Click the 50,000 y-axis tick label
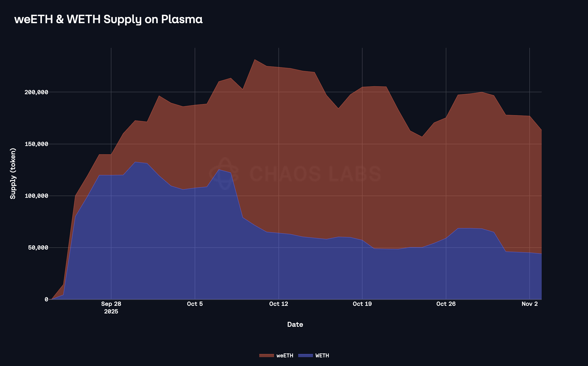Image resolution: width=588 pixels, height=366 pixels. click(x=38, y=248)
